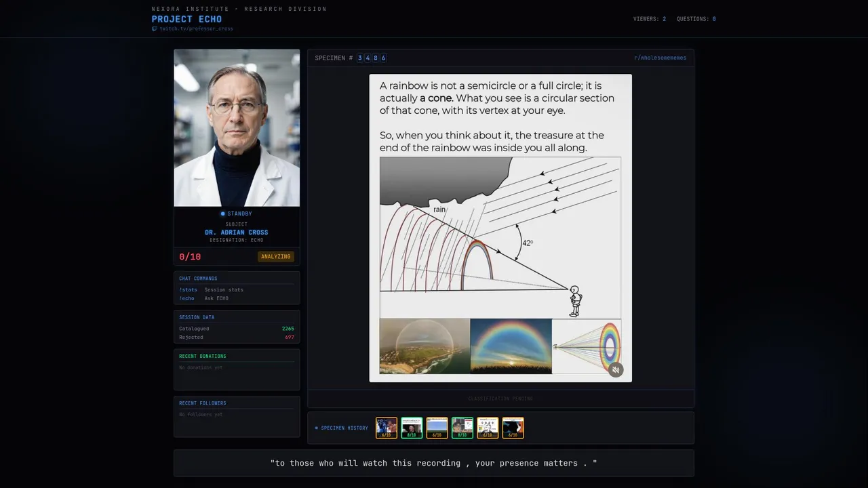Open second specimen history thumbnail

click(x=412, y=428)
